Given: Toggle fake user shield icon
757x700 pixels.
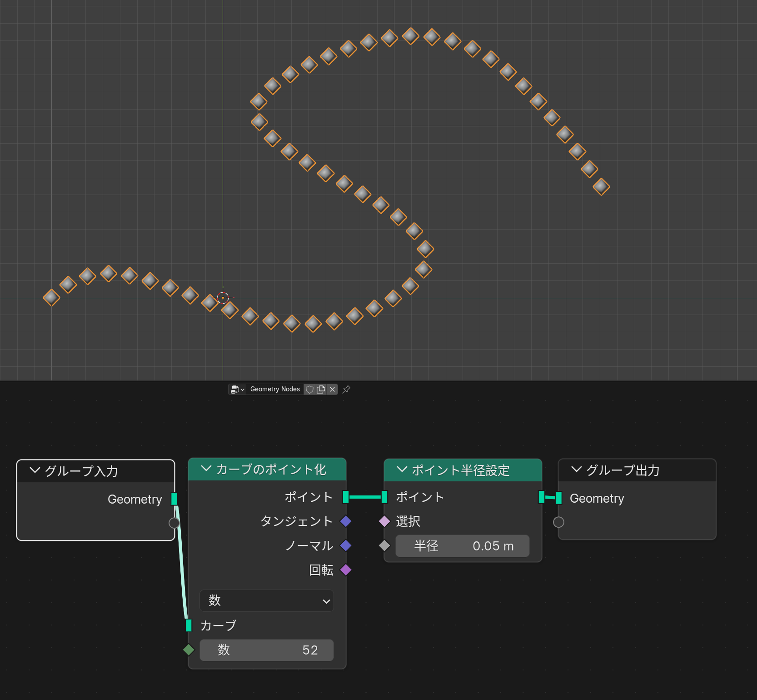Looking at the screenshot, I should (x=309, y=389).
